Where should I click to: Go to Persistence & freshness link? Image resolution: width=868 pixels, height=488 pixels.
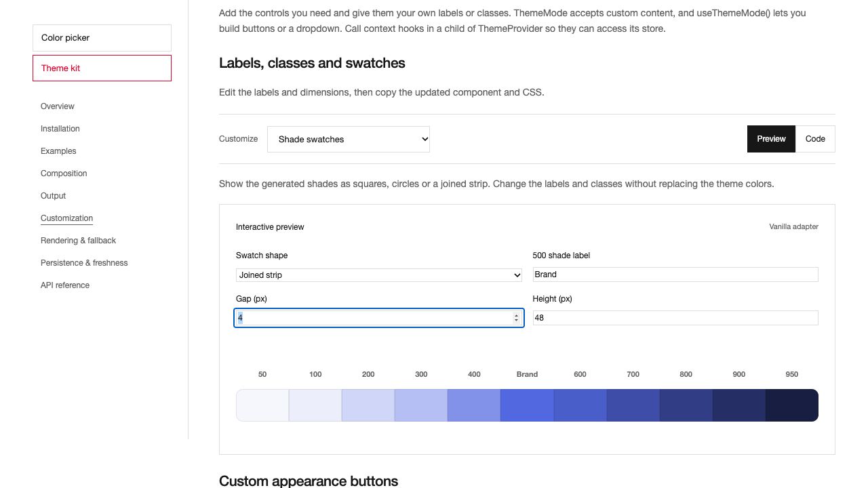[84, 263]
